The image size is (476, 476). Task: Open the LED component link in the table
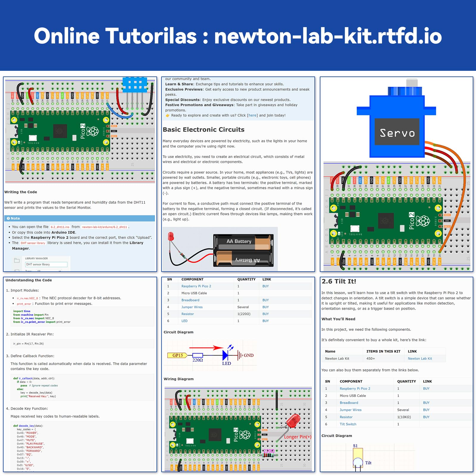tap(184, 321)
